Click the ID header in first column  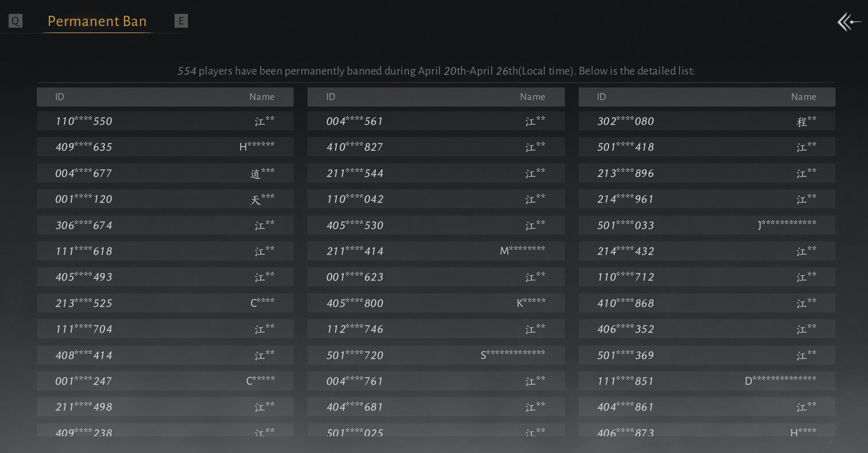coord(59,97)
